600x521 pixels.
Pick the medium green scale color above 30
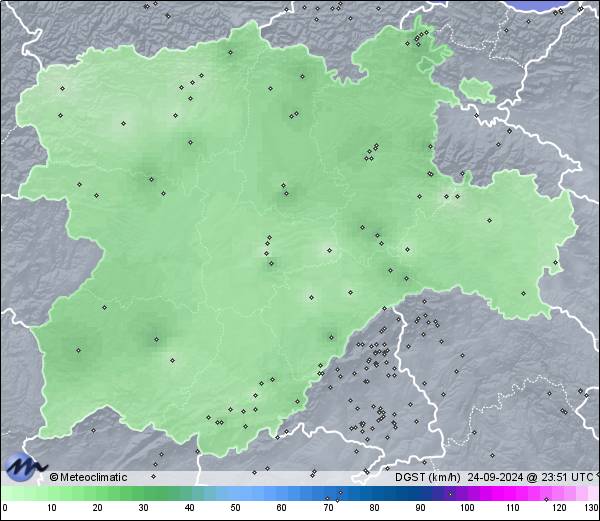click(x=143, y=493)
